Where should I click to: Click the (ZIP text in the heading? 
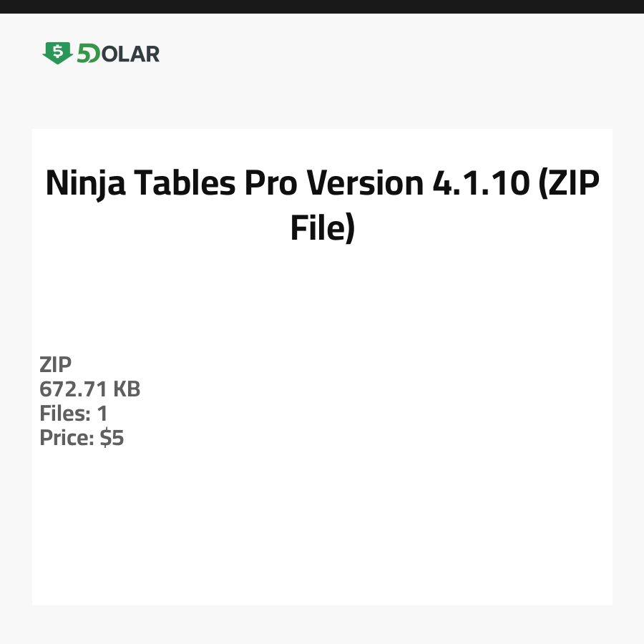click(568, 183)
